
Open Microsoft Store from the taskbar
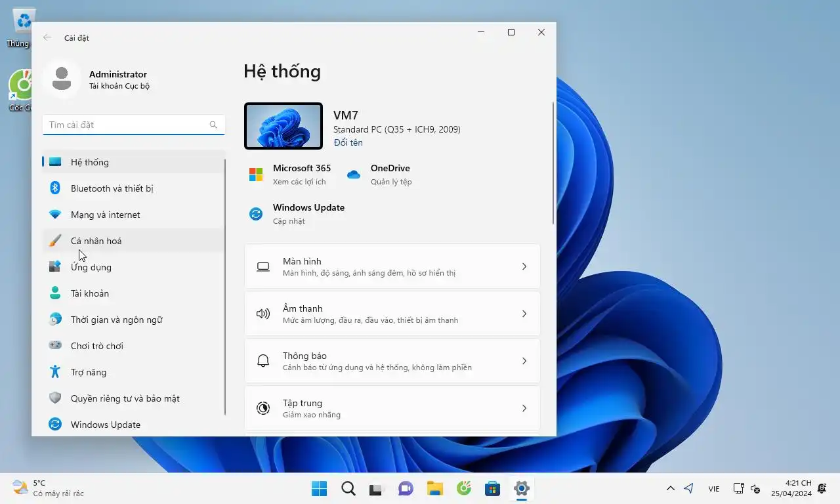coord(493,488)
